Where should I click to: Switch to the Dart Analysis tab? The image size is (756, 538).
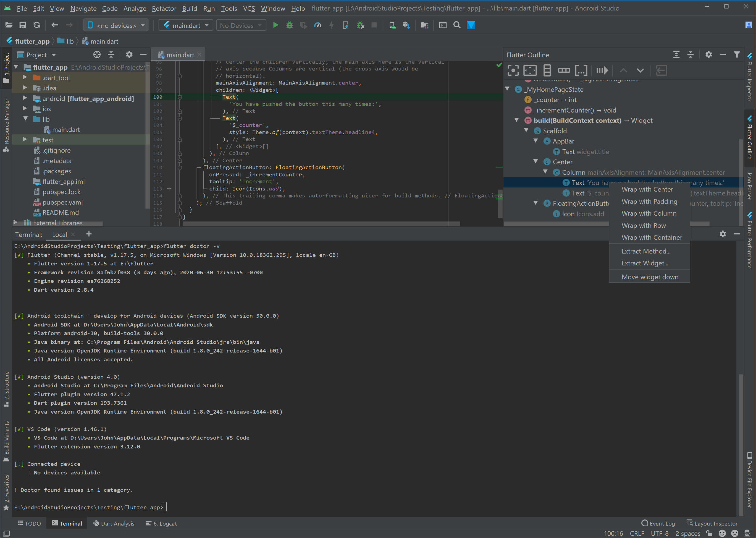pos(114,523)
